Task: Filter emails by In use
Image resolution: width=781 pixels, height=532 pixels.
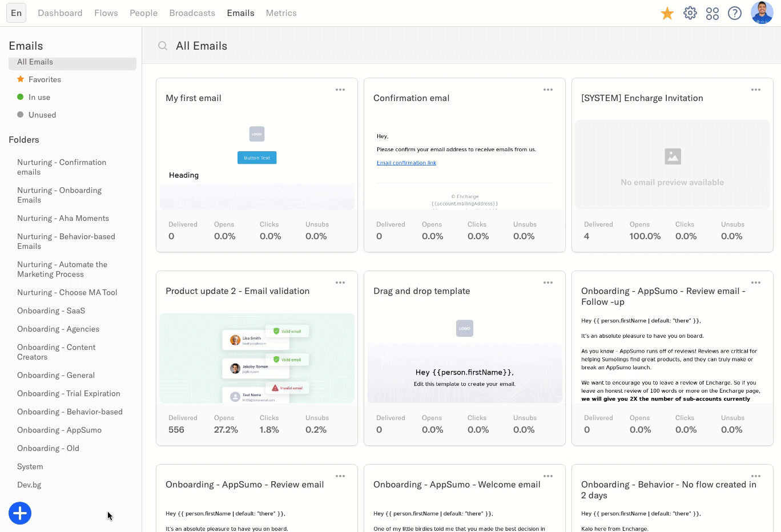Action: point(39,97)
